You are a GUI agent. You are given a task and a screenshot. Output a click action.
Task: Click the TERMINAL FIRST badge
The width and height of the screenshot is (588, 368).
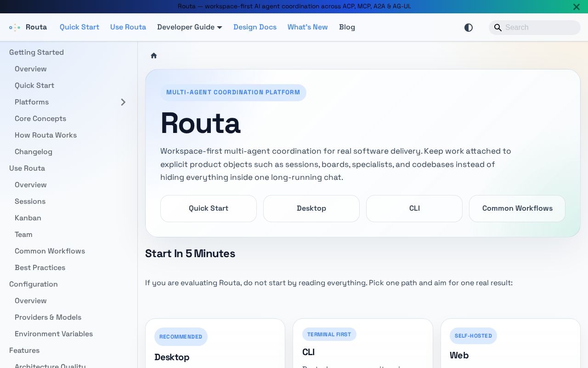[x=329, y=334]
